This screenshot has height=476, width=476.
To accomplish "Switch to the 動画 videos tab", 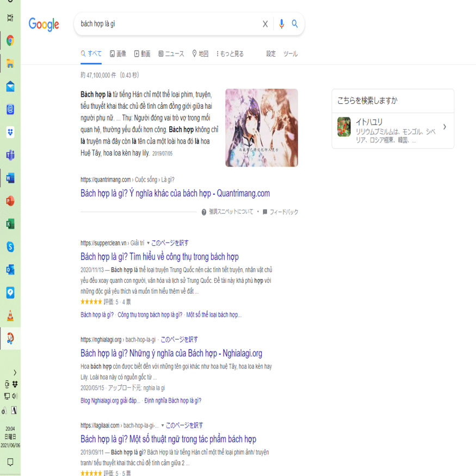I will pos(142,54).
